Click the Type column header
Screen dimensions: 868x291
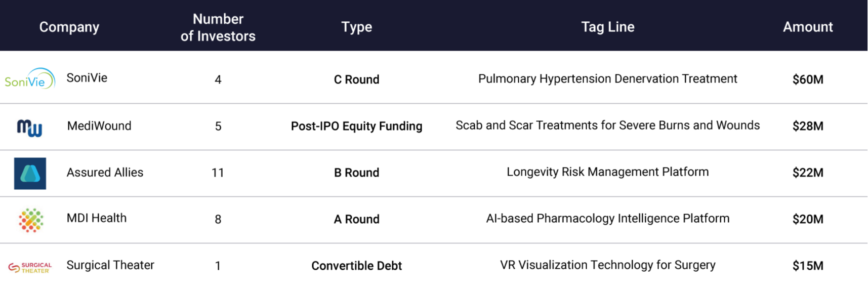pos(356,27)
